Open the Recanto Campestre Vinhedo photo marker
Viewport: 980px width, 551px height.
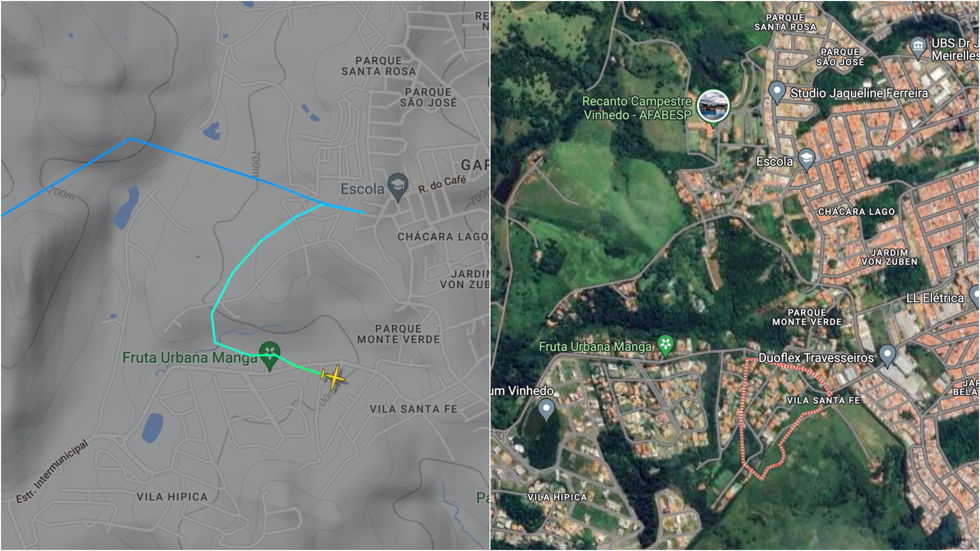click(x=713, y=108)
